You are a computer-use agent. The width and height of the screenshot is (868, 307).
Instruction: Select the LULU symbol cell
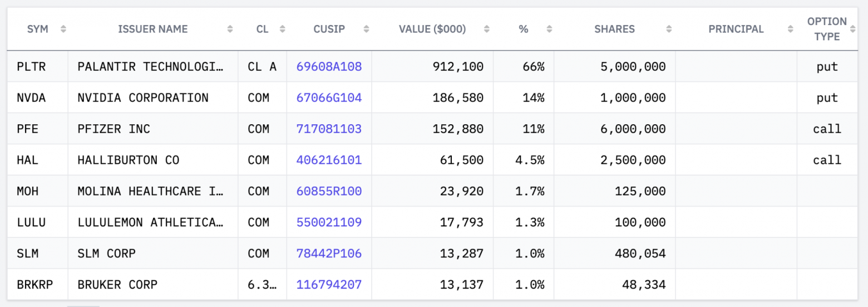tap(38, 222)
